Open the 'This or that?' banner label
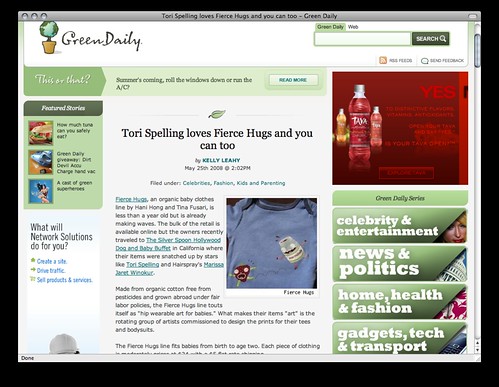Viewport: 499px width, 387px height. click(x=63, y=80)
